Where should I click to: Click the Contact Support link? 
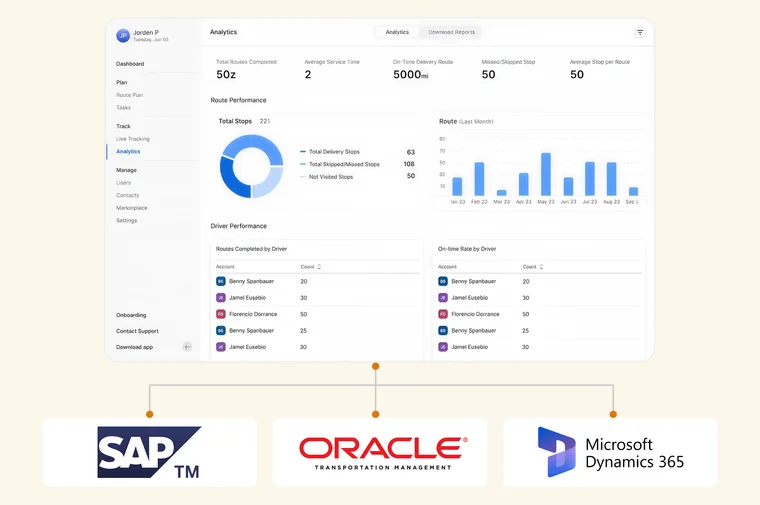pos(137,331)
